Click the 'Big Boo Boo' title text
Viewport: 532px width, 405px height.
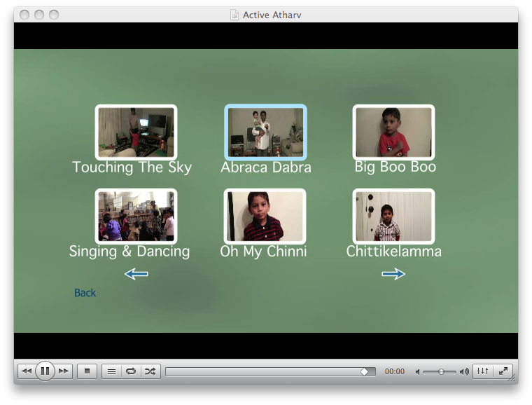coord(395,167)
